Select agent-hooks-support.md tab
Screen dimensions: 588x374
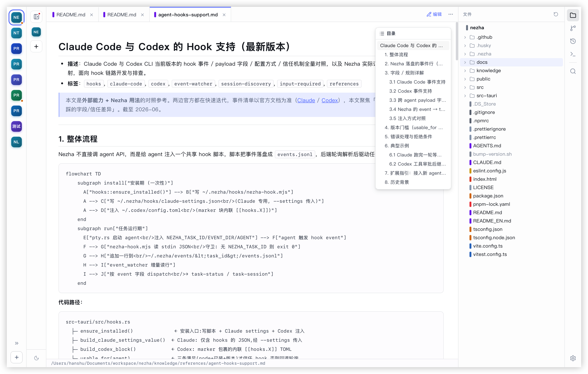tap(188, 15)
